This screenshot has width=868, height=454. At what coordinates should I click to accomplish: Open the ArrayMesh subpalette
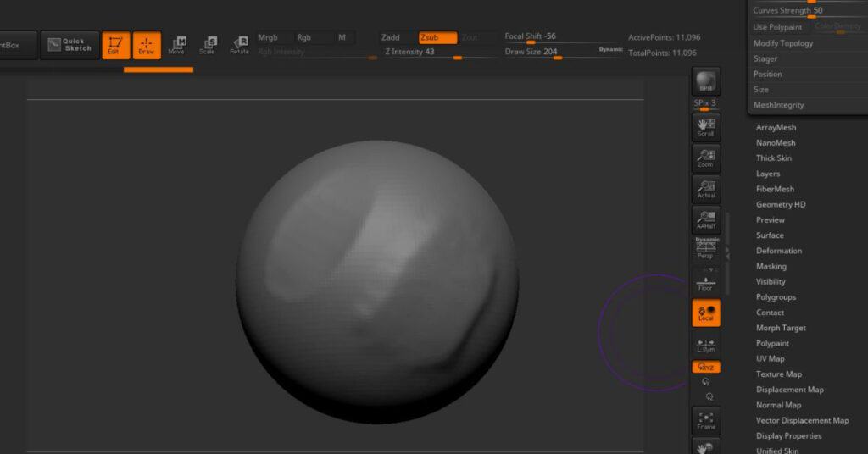pos(776,127)
